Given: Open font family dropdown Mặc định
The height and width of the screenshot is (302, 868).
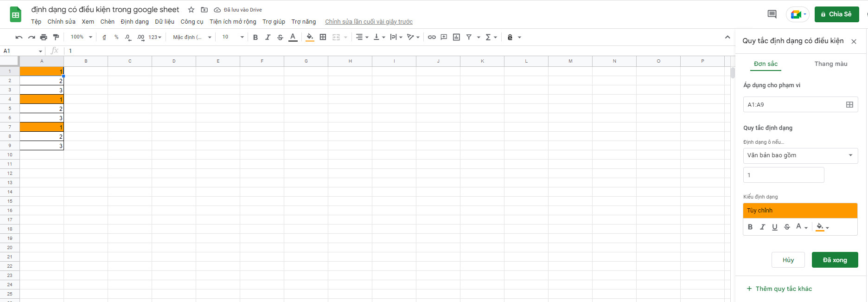Looking at the screenshot, I should coord(192,37).
